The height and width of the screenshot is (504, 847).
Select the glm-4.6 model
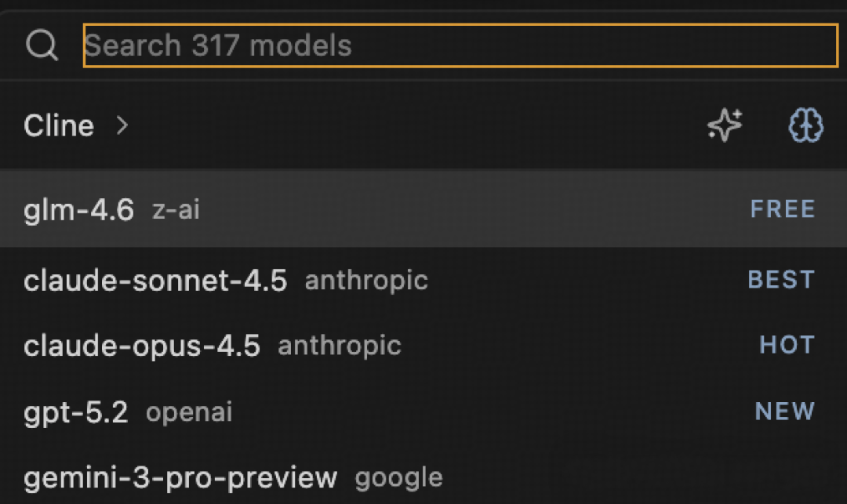coord(78,209)
